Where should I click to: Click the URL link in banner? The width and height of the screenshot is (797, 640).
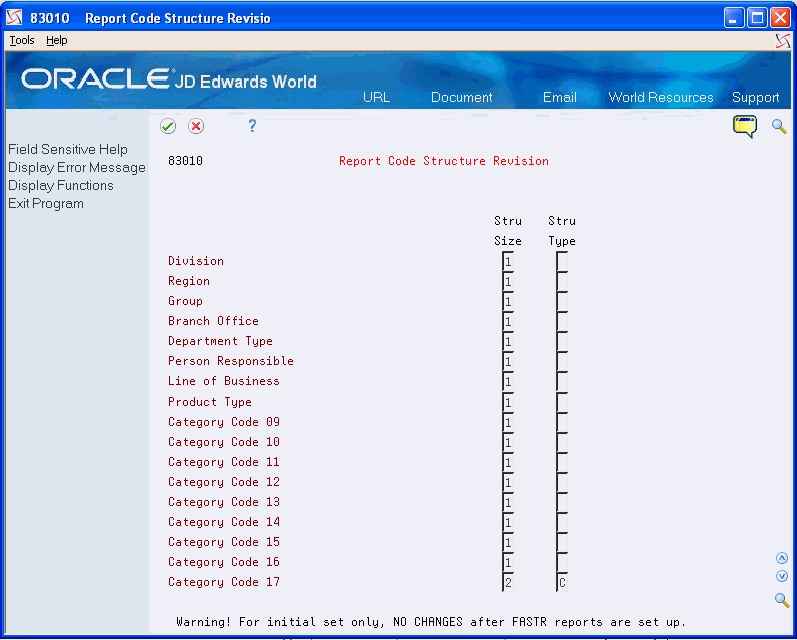pos(376,97)
